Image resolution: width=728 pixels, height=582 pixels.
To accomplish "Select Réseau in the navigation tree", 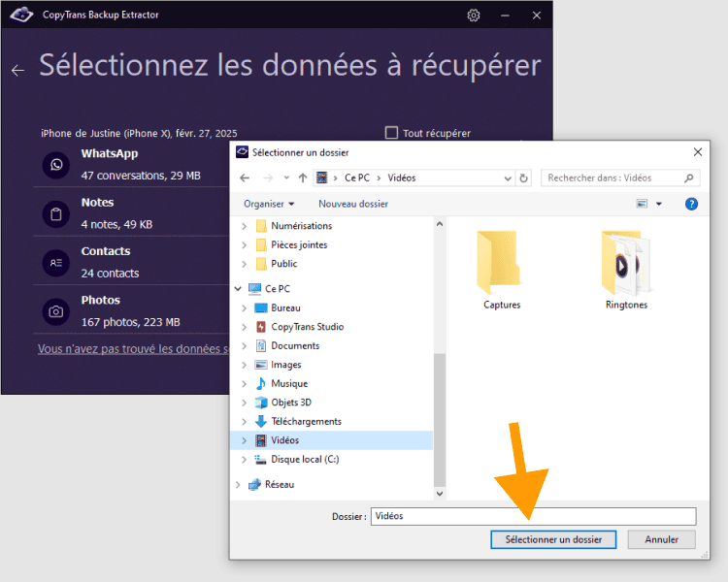I will pos(279,485).
